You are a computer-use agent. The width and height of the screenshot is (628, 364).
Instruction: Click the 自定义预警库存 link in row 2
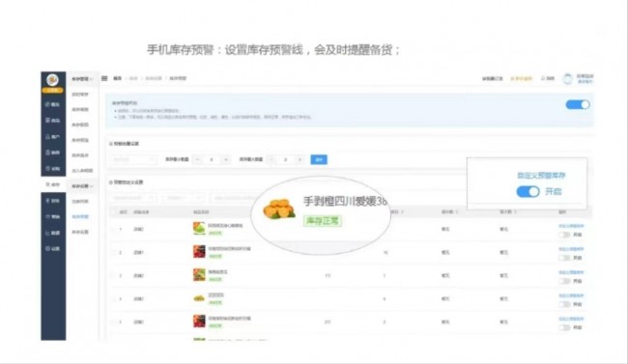[571, 249]
